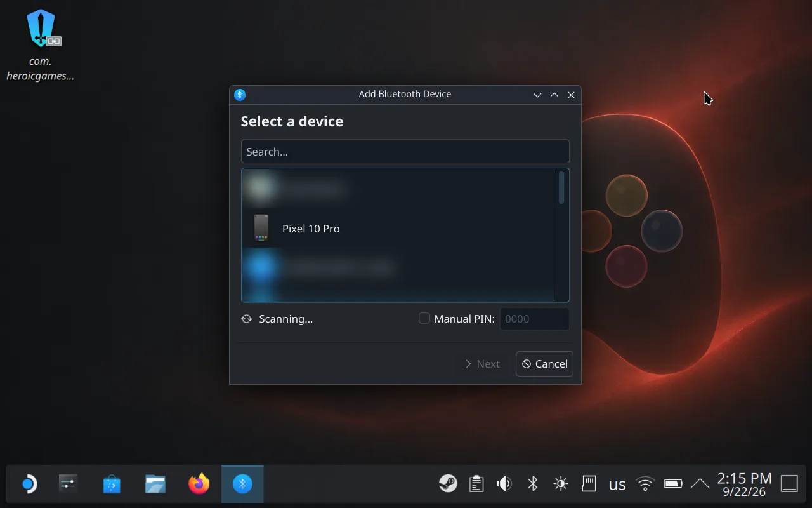Expand the hidden system tray icons arrow
The image size is (812, 508).
click(700, 484)
